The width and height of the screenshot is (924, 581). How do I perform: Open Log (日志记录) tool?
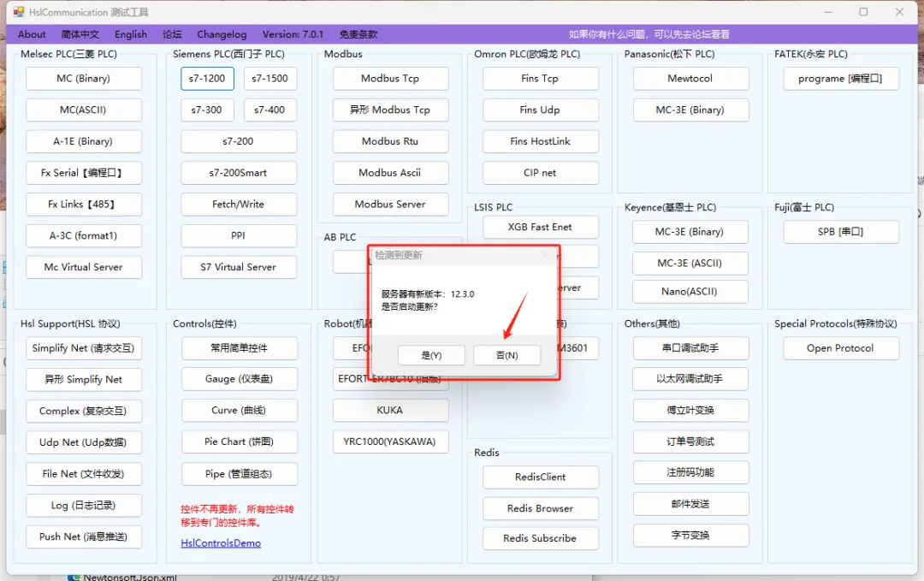pyautogui.click(x=84, y=505)
